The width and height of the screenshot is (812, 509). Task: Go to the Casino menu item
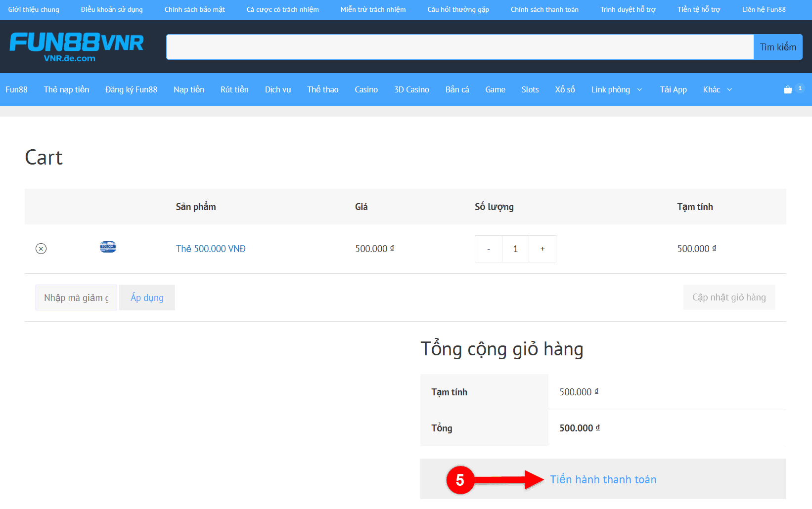point(366,89)
